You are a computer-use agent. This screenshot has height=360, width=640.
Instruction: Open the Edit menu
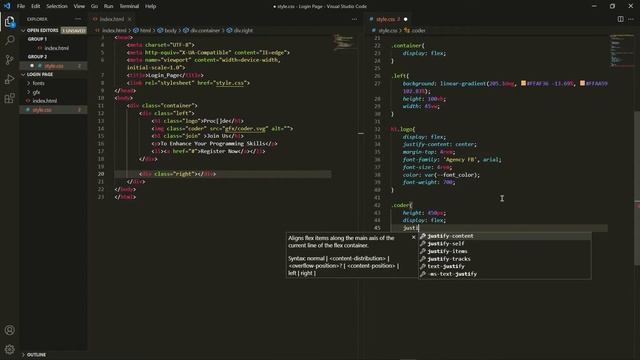pyautogui.click(x=36, y=6)
